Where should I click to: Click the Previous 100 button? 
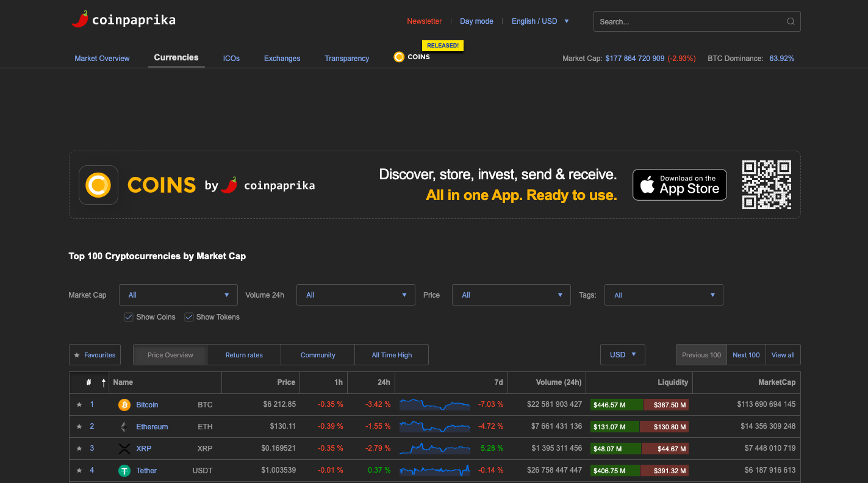click(701, 355)
